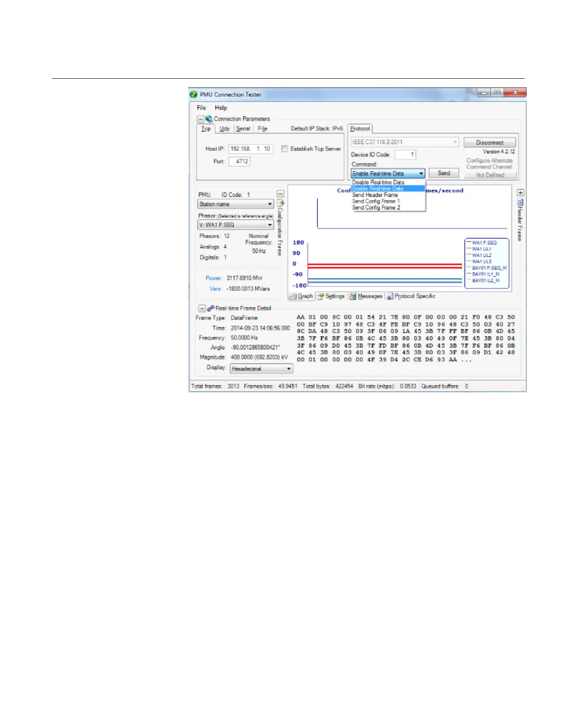Switch to the Udp tab
564x728 pixels.
(x=225, y=129)
